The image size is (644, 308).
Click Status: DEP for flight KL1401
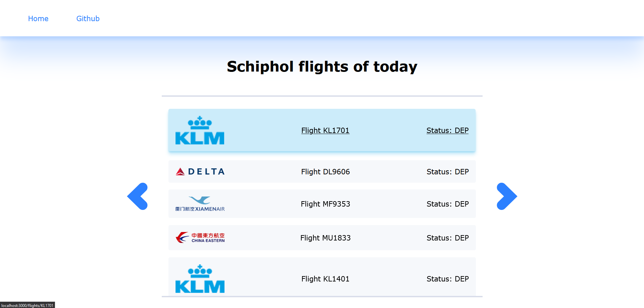[447, 279]
